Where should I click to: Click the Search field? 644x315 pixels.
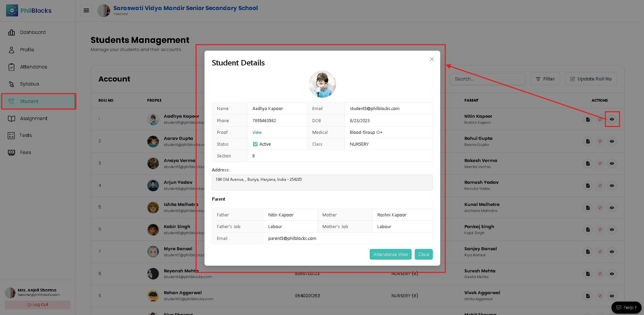(488, 79)
